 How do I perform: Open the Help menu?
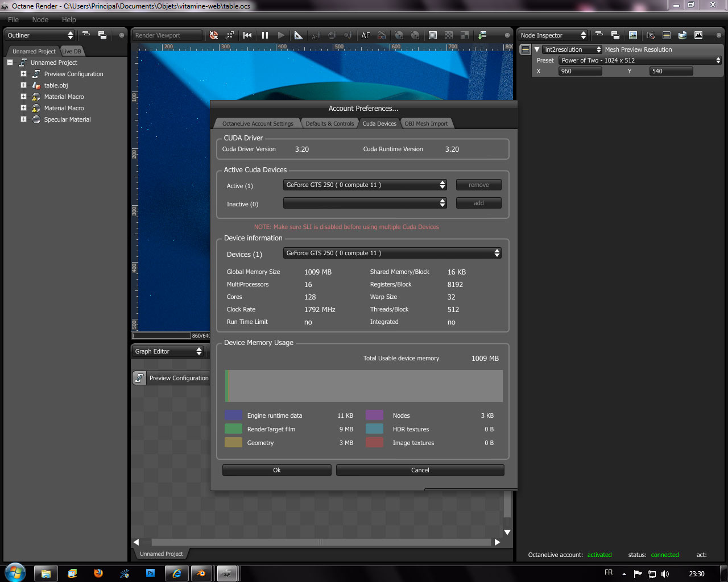[69, 19]
